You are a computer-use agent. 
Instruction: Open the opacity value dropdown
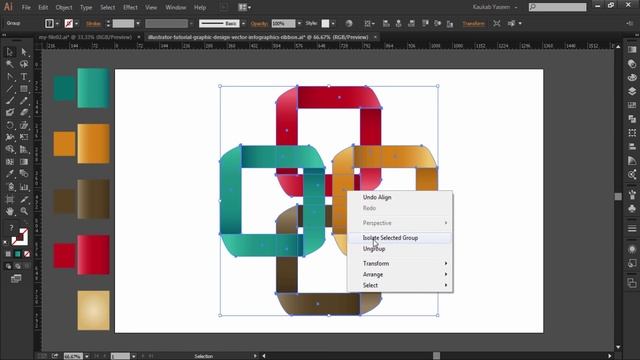click(x=299, y=24)
